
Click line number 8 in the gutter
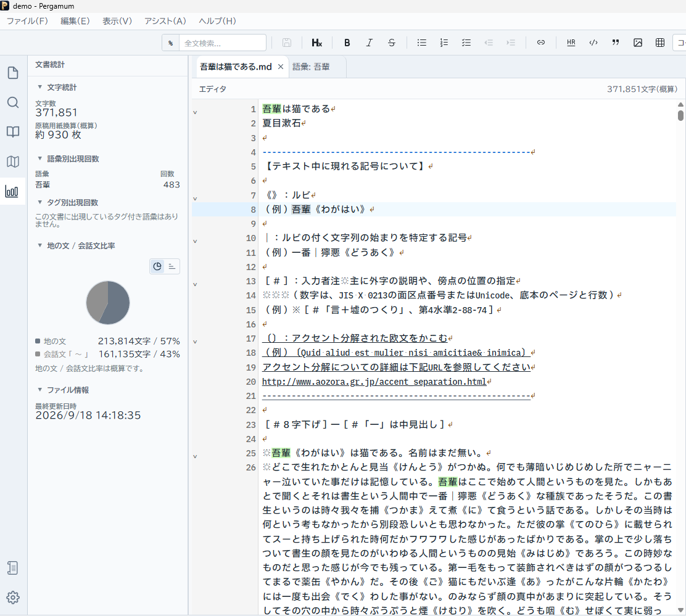(253, 210)
